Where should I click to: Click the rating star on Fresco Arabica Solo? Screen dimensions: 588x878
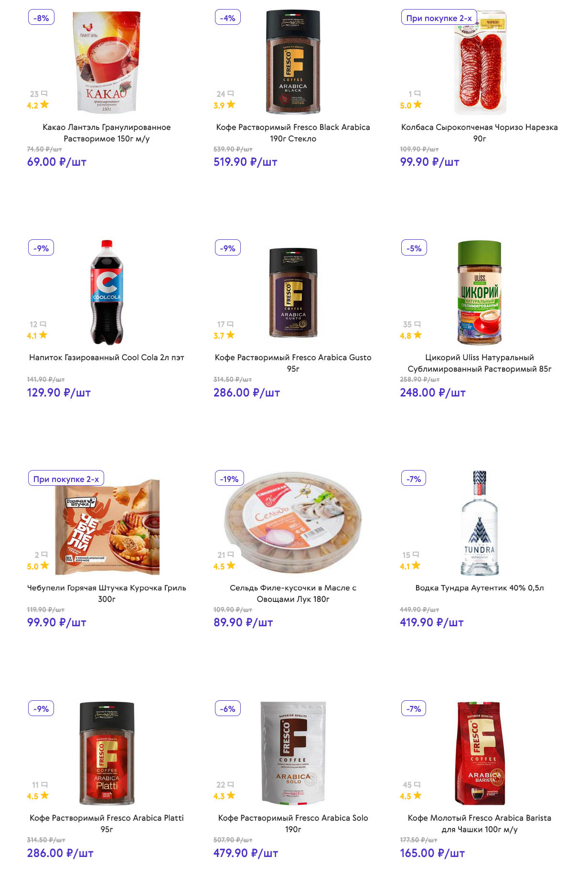231,795
